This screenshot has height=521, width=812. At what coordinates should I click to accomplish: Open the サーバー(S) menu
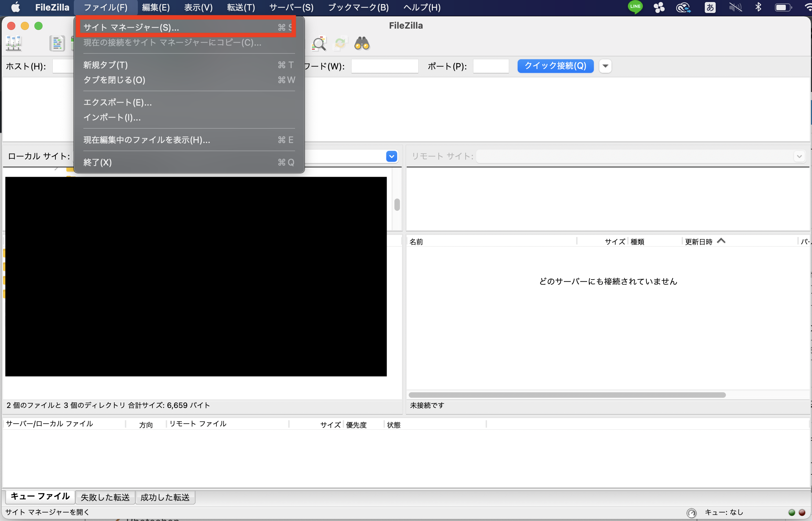click(291, 7)
